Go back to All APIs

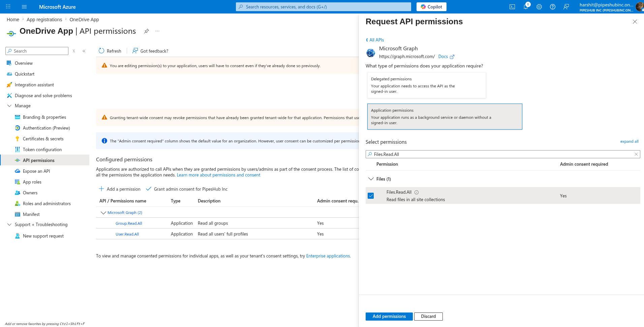[375, 40]
